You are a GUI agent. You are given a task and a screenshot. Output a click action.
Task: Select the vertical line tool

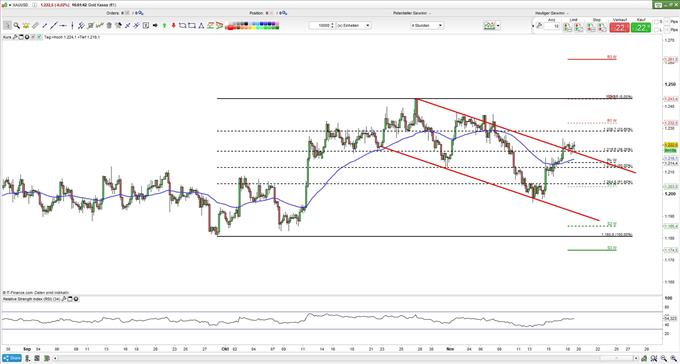72,26
